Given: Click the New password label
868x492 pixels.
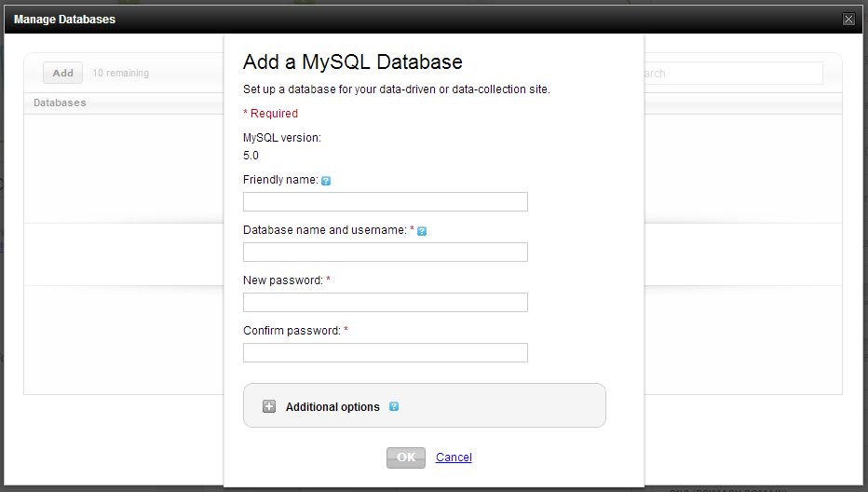Looking at the screenshot, I should (x=283, y=280).
